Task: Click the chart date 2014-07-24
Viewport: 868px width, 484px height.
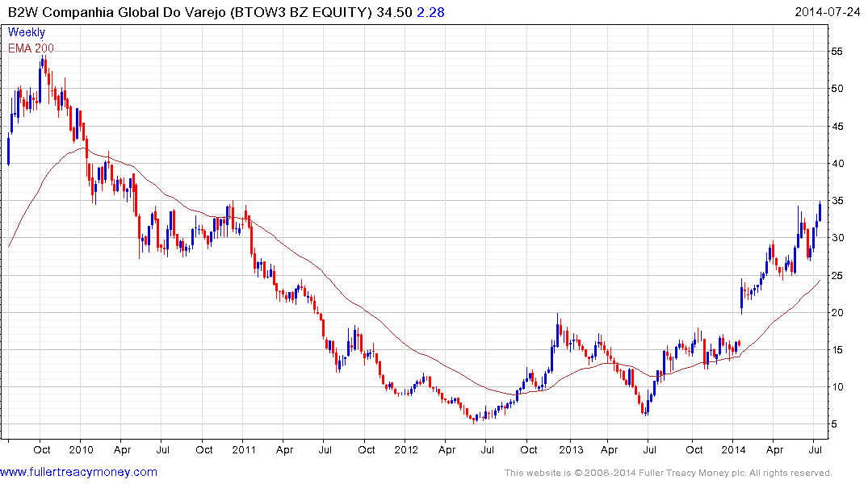Action: (827, 12)
